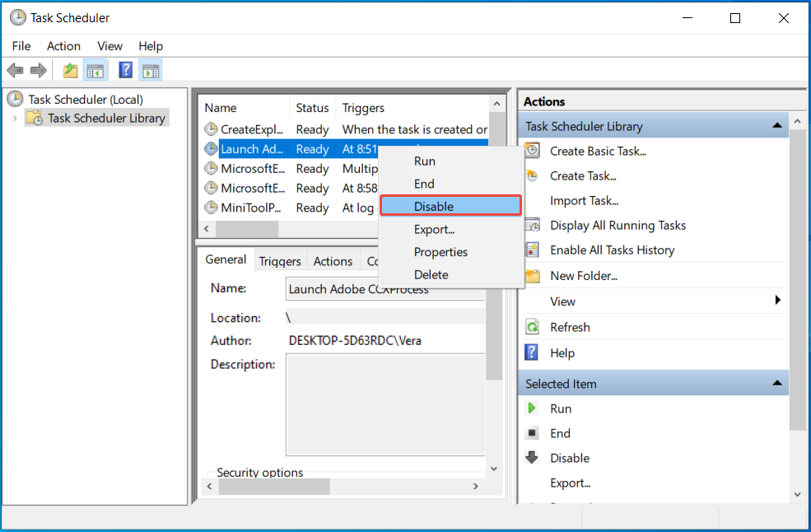Screen dimensions: 811x532
Task: Collapse the Task Scheduler Library actions section
Action: 776,124
